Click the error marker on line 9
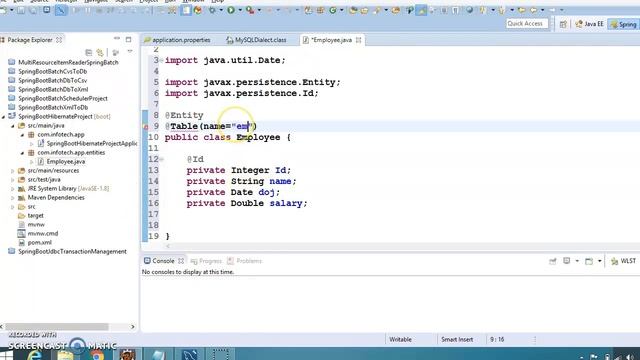640x360 pixels. pos(146,127)
